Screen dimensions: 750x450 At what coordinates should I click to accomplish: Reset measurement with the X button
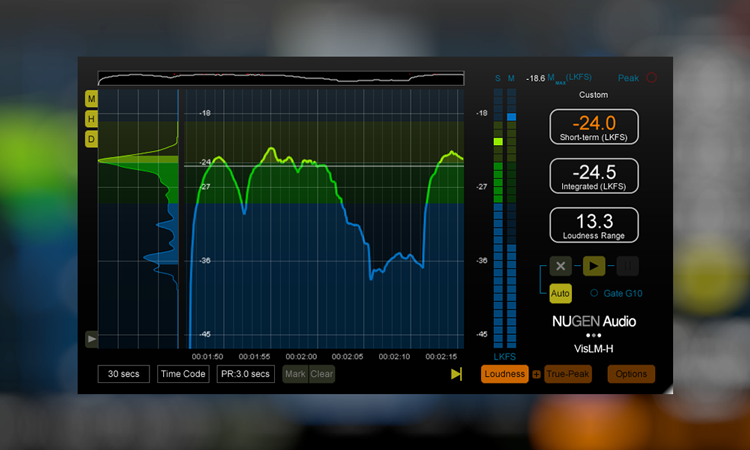pos(561,266)
